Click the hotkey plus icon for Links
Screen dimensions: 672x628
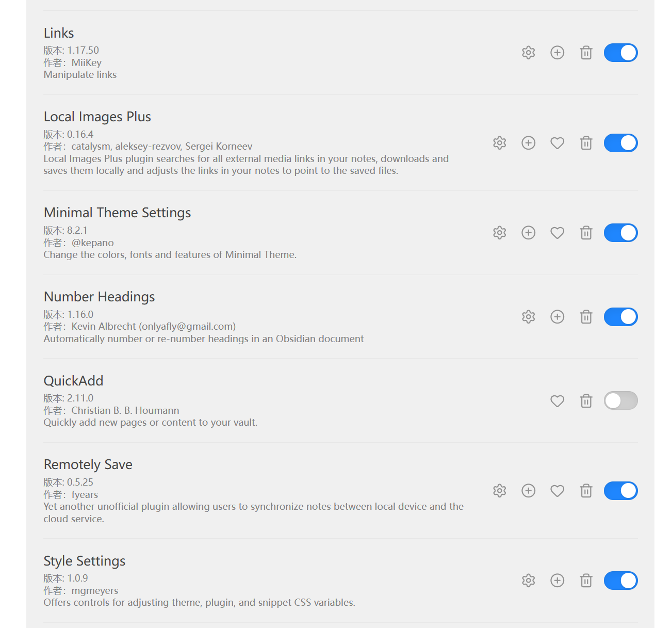[557, 53]
